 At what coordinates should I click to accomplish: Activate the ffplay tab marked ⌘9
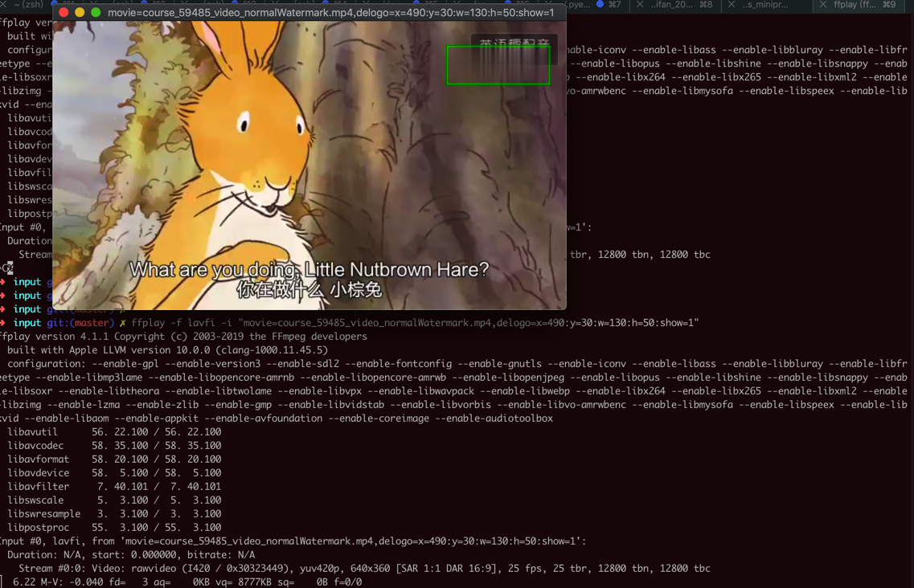(864, 5)
